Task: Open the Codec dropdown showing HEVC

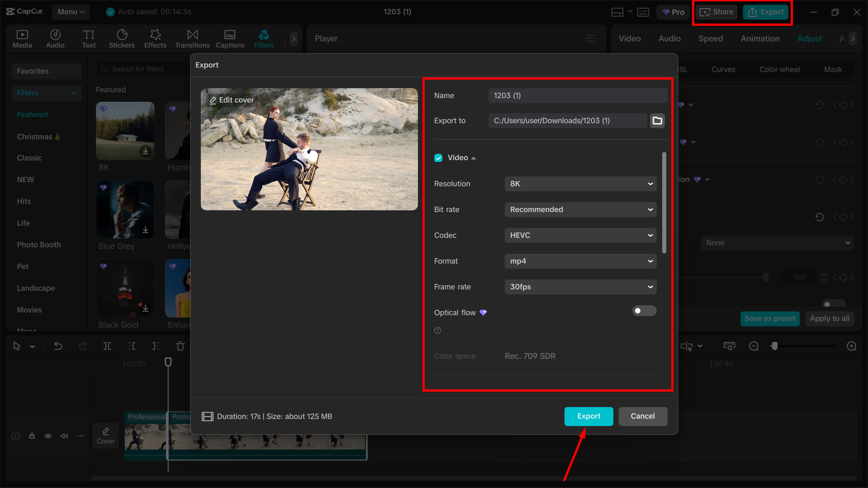Action: pyautogui.click(x=580, y=235)
